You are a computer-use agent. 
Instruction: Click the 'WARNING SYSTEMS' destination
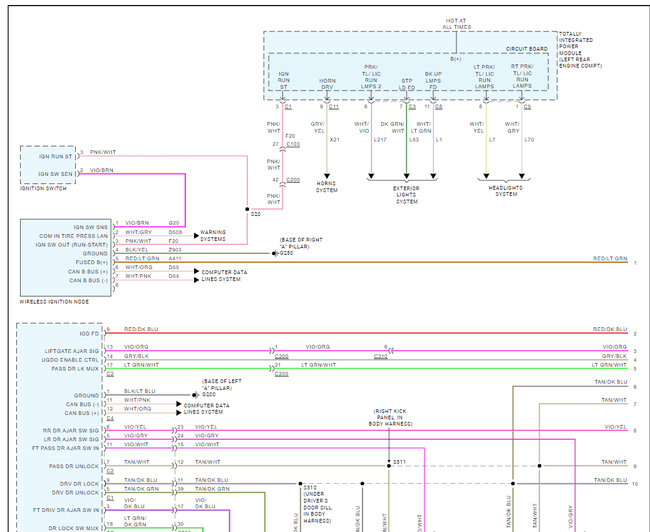click(x=213, y=236)
